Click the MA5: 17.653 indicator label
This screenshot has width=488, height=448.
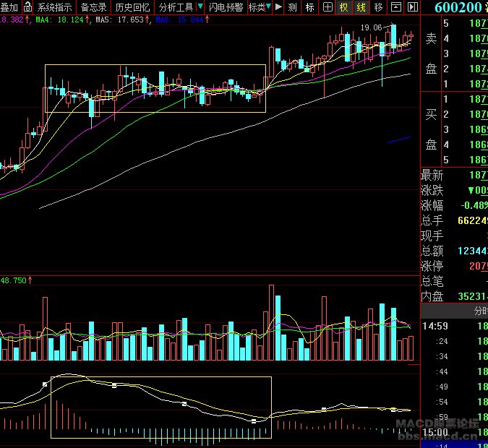coord(121,19)
